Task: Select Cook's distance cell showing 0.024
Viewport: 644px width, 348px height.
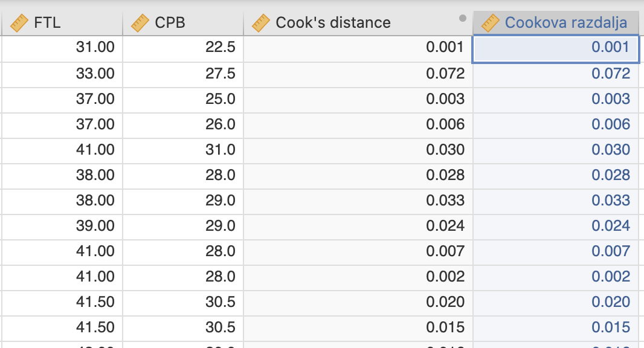Action: (x=358, y=227)
